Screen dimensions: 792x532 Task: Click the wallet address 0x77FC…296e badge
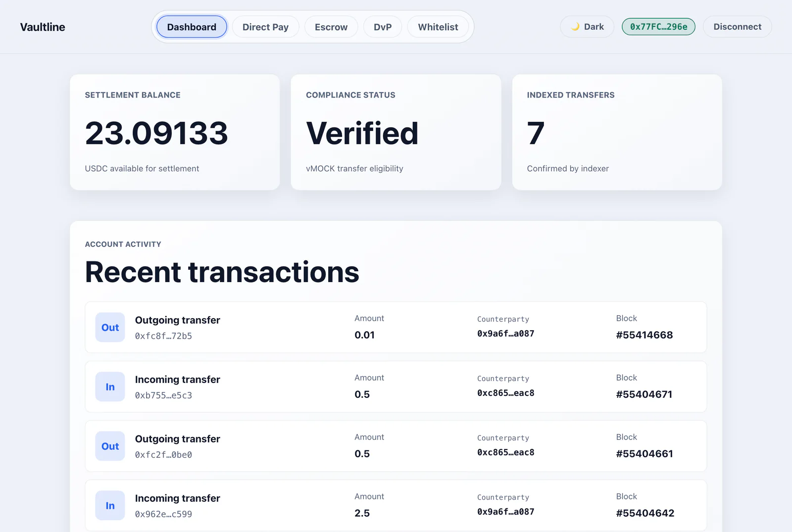(658, 27)
